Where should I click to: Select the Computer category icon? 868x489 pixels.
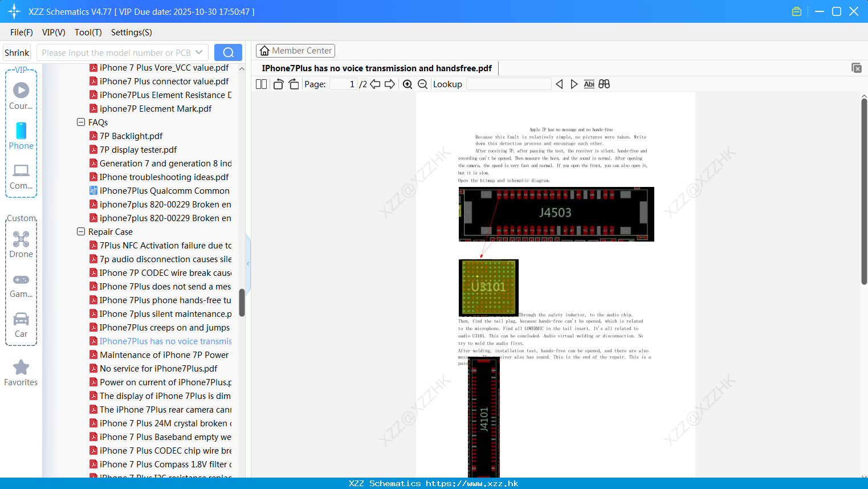click(21, 177)
